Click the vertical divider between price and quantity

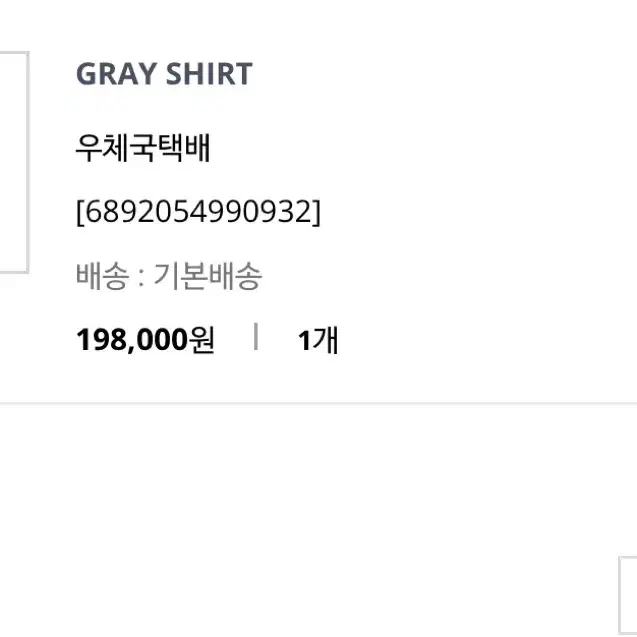tap(256, 336)
